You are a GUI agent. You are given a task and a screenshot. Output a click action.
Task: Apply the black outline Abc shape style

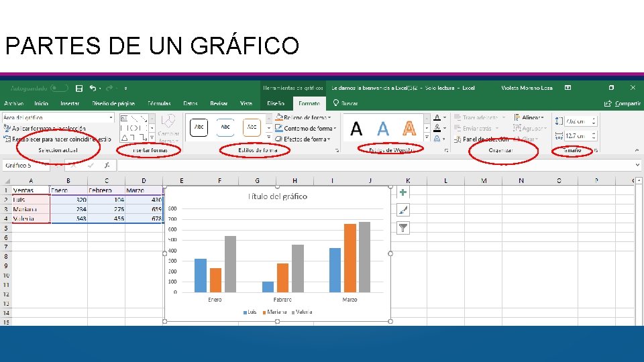pos(199,127)
